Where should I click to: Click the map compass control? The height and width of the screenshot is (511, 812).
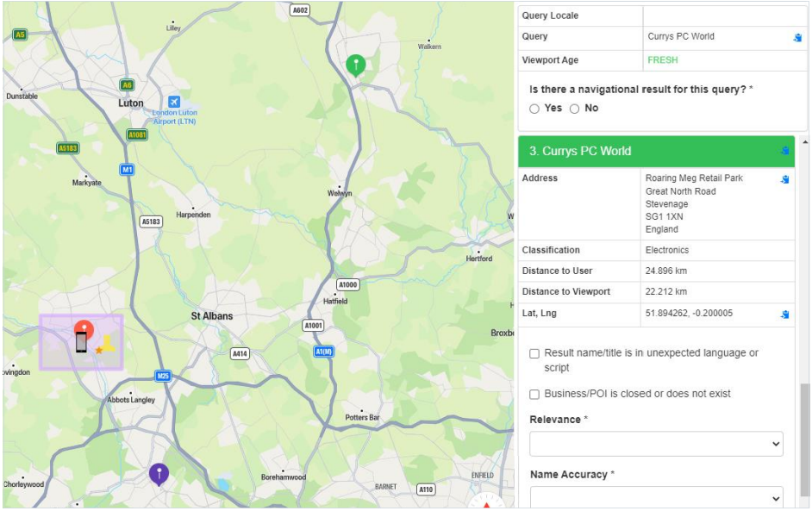pyautogui.click(x=486, y=502)
